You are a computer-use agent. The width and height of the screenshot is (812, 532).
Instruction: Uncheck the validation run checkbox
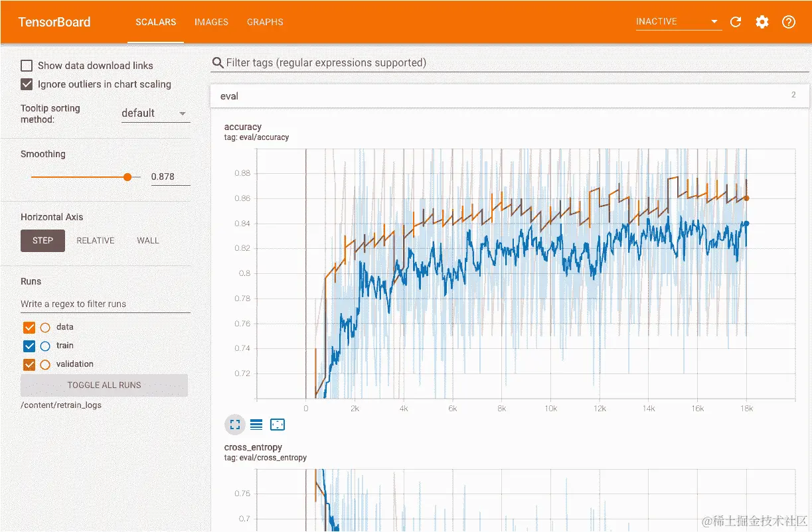tap(29, 364)
